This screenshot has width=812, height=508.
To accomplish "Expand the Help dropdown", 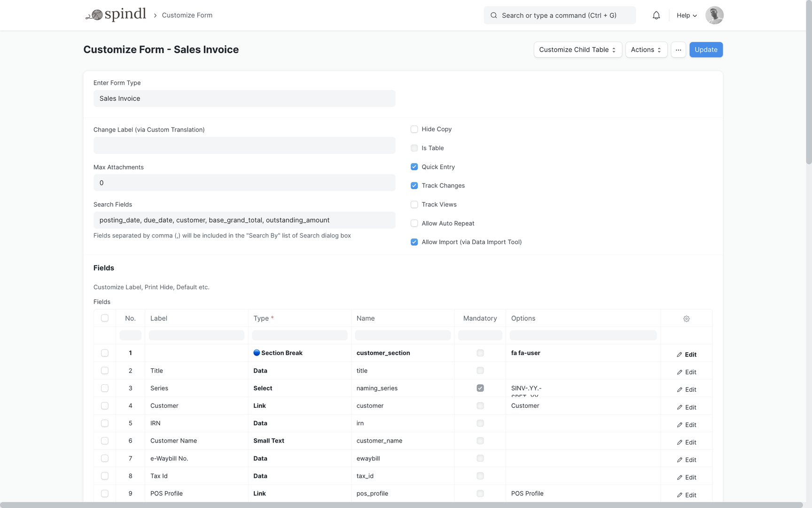I will 686,15.
